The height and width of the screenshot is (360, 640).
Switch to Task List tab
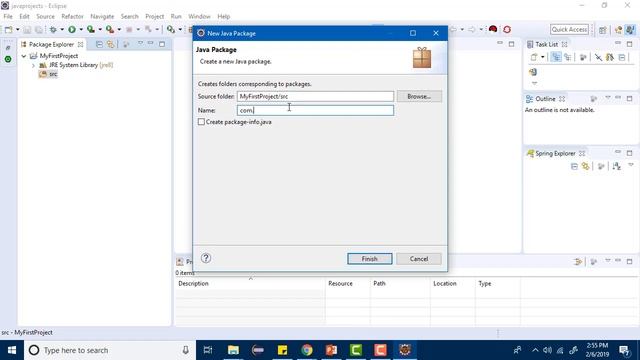(x=547, y=44)
